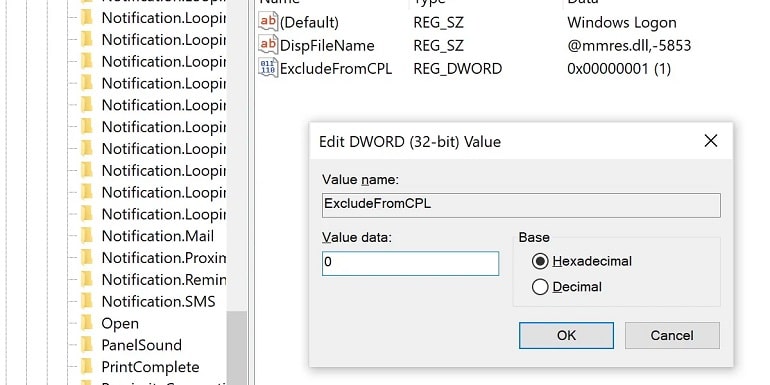The height and width of the screenshot is (385, 770).
Task: Click the PrintComplete folder icon
Action: coord(87,366)
